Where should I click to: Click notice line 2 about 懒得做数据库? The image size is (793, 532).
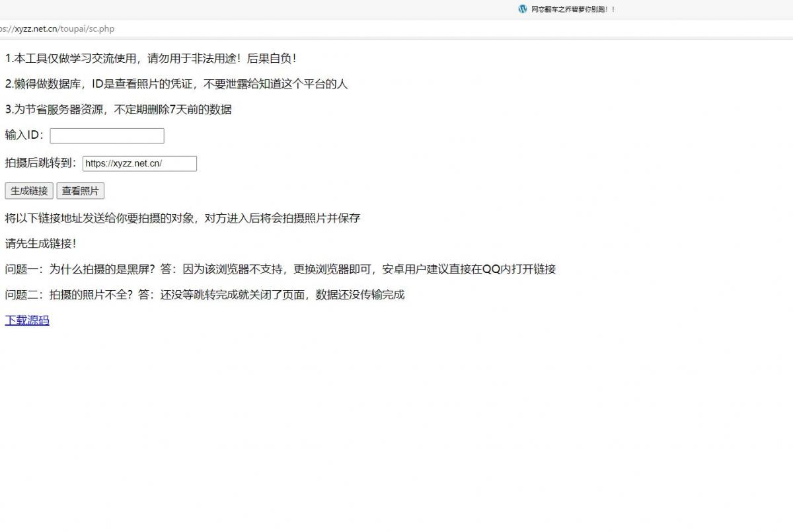(176, 84)
